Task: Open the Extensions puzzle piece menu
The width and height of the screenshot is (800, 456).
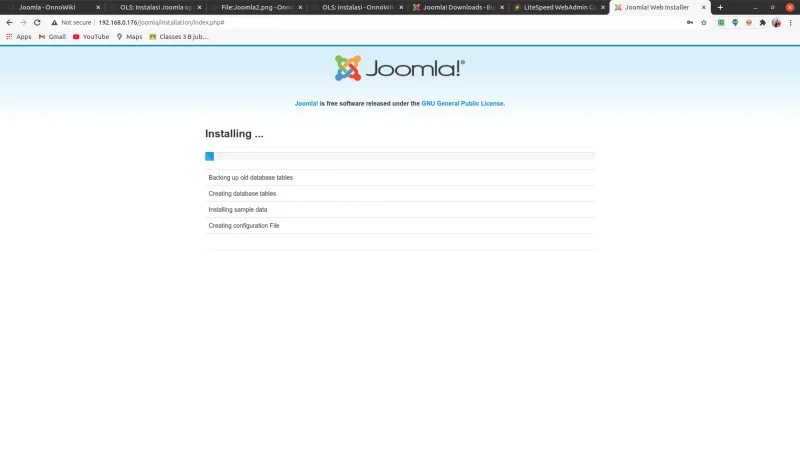Action: 762,22
